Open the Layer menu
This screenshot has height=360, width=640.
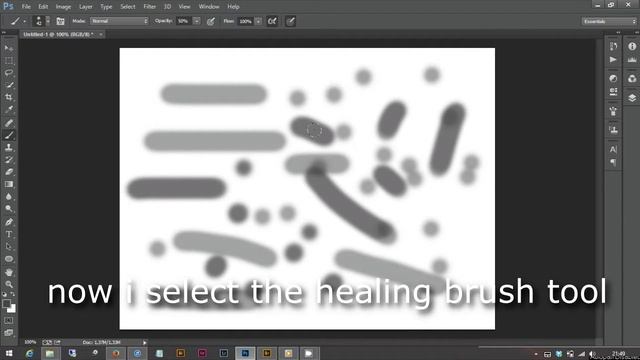coord(86,7)
